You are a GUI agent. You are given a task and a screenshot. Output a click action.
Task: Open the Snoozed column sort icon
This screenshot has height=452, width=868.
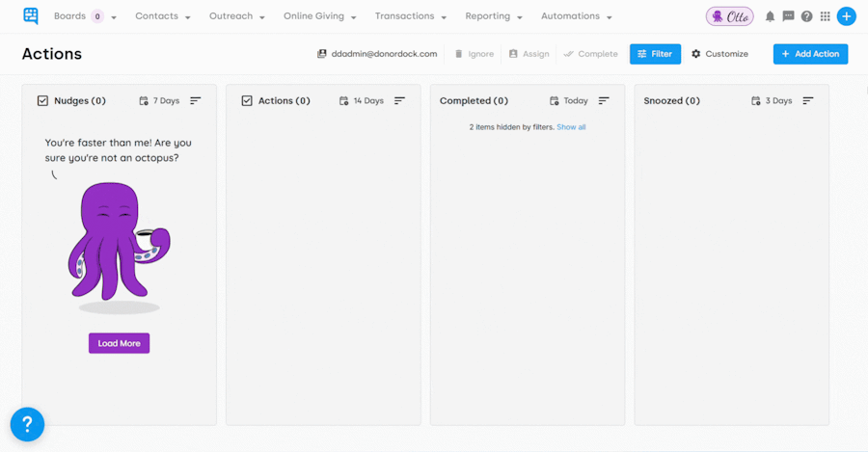pyautogui.click(x=808, y=100)
